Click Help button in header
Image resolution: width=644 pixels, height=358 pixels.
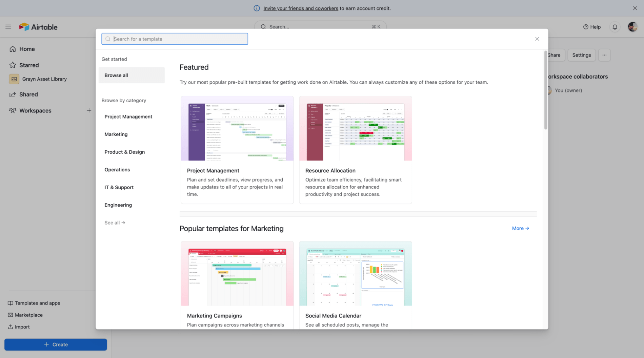[x=592, y=27]
